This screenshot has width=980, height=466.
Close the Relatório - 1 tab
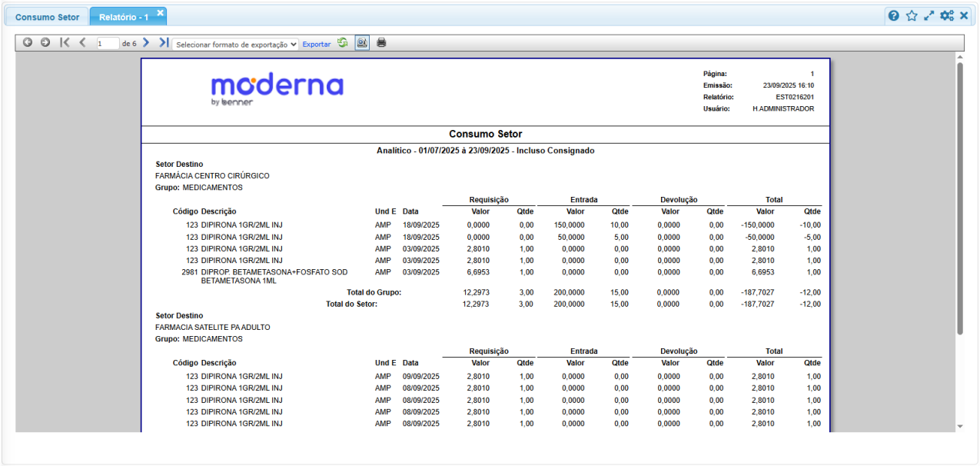(160, 13)
